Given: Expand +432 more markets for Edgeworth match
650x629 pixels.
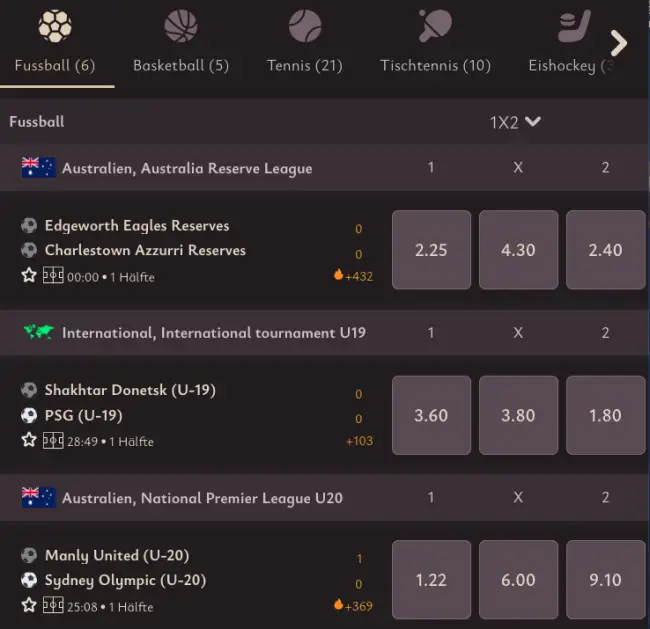Looking at the screenshot, I should click(x=353, y=276).
